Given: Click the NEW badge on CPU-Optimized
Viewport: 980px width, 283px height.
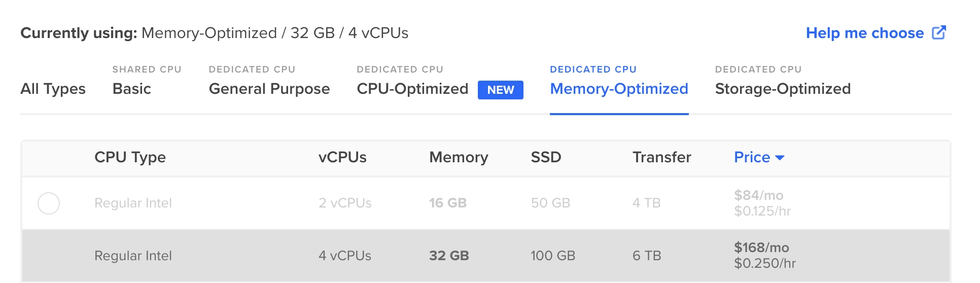Looking at the screenshot, I should coord(500,90).
